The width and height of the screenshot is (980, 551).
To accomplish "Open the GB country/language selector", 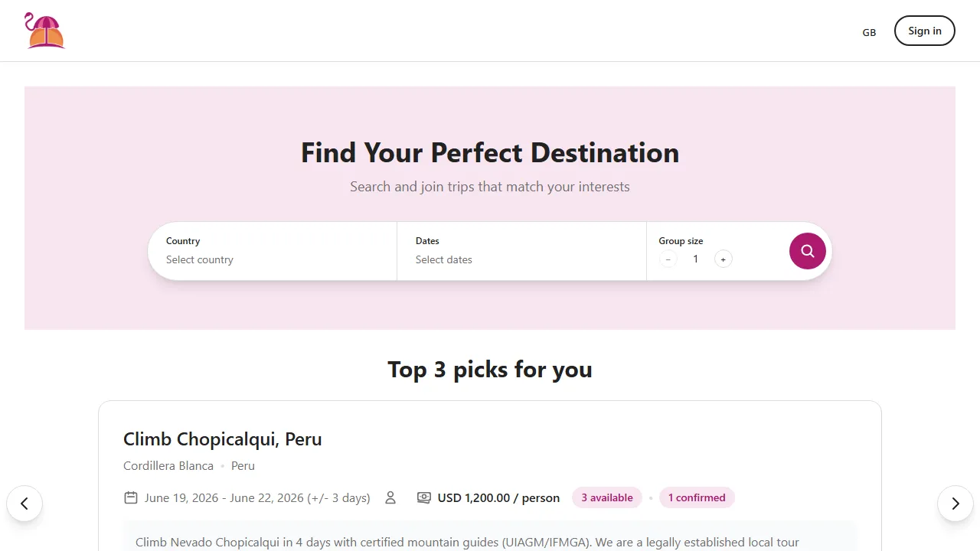I will point(869,32).
